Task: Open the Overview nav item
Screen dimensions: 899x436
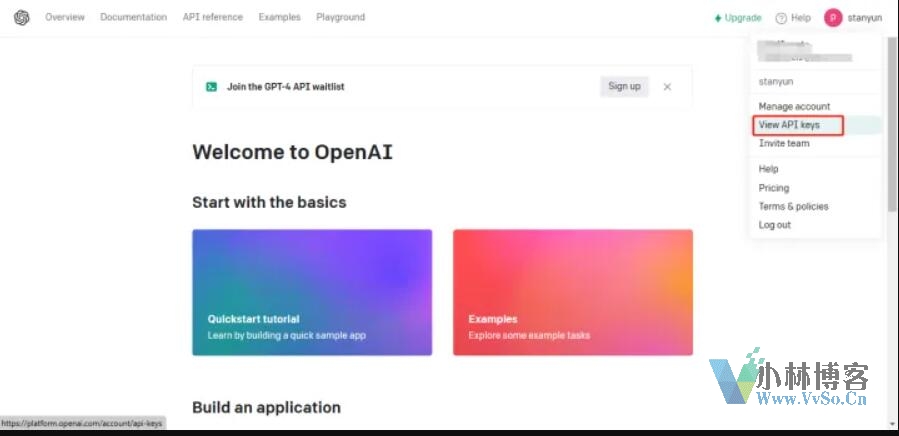Action: (x=65, y=17)
